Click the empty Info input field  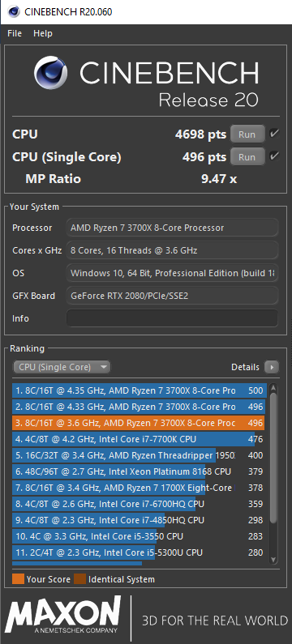point(172,318)
